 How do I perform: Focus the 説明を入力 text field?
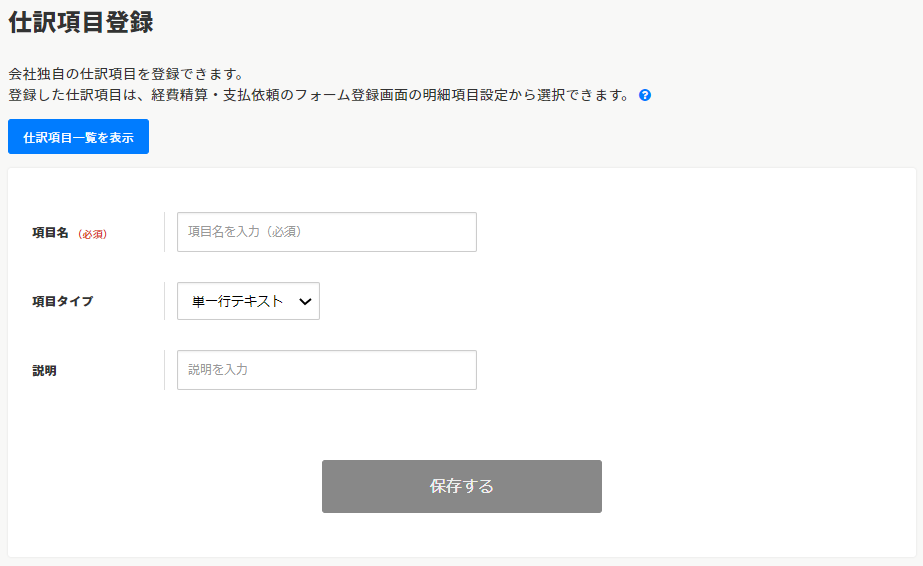[326, 370]
